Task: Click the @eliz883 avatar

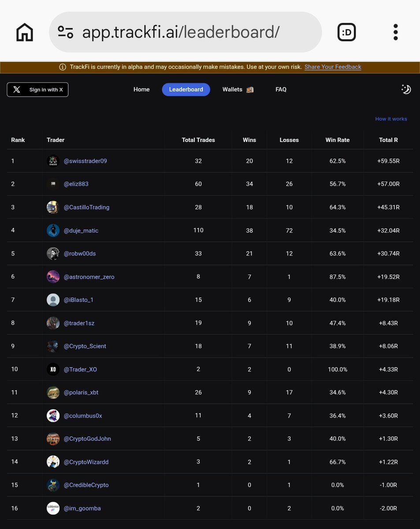Action: point(53,184)
